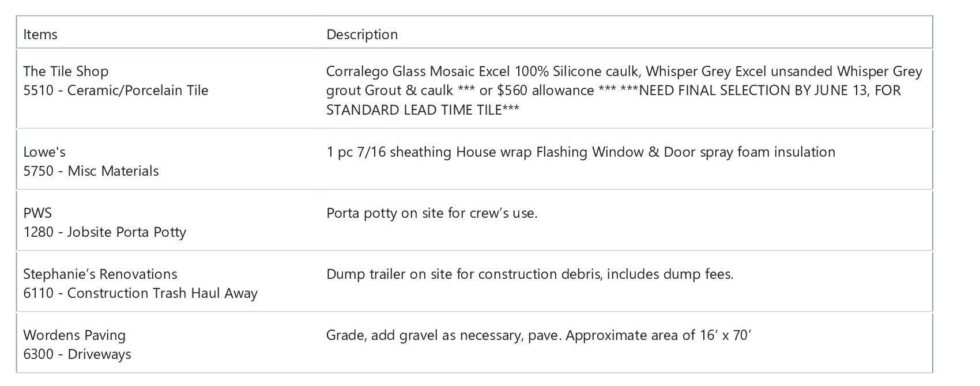Click 6110 - Construction Trash Haul Away
The image size is (980, 386).
(x=140, y=293)
